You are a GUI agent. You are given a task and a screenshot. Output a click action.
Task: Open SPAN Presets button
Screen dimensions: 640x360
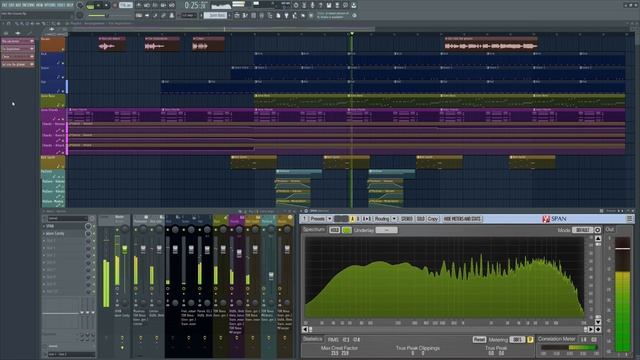(318, 219)
